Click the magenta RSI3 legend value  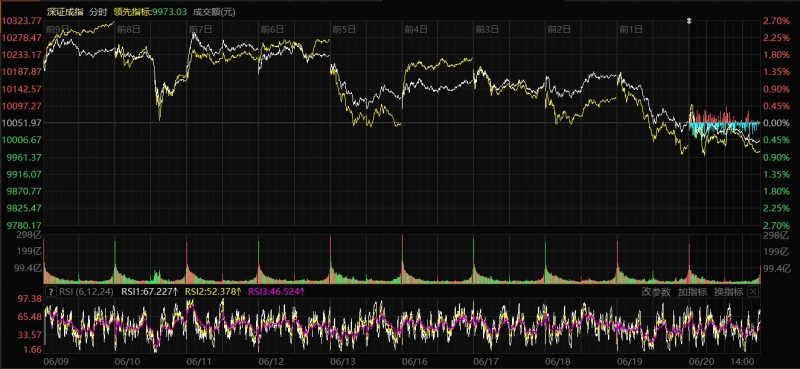pyautogui.click(x=277, y=291)
